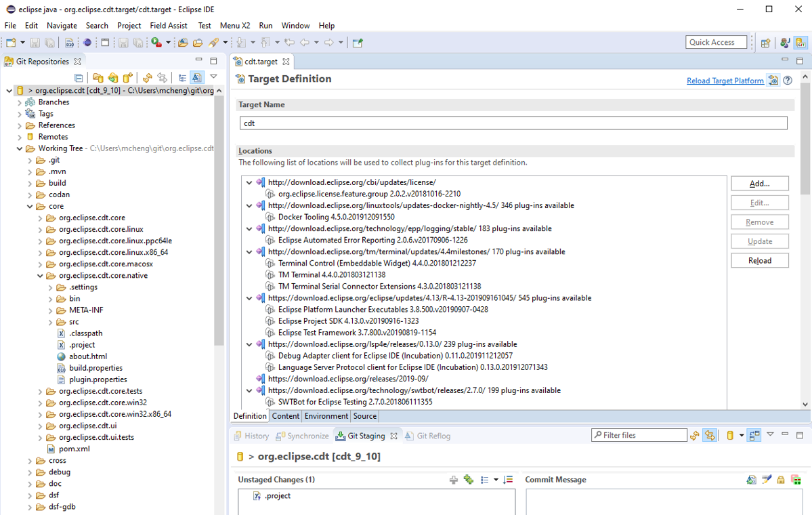Collapse all in Git Repositories view
Screen dimensions: 812x515
click(x=79, y=78)
